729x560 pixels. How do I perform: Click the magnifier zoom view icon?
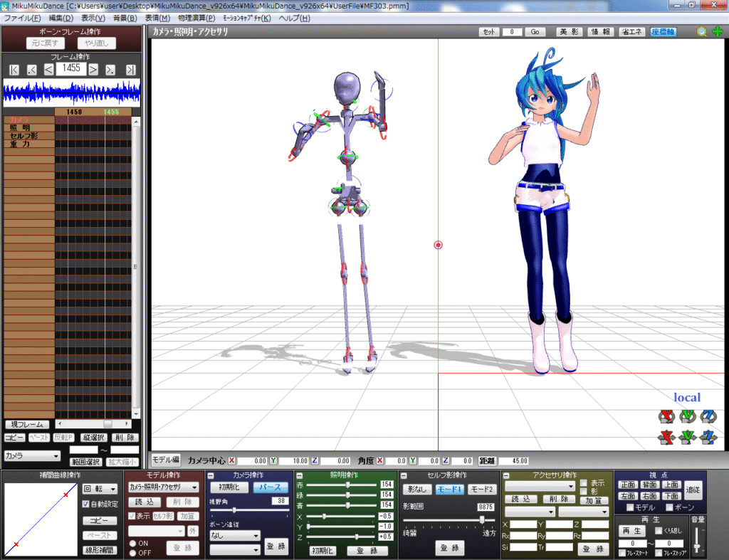tap(701, 31)
